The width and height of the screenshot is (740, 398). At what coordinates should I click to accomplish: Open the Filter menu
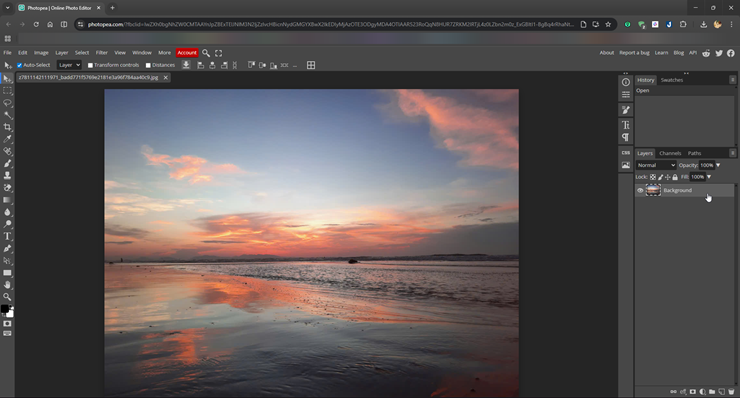pos(102,53)
